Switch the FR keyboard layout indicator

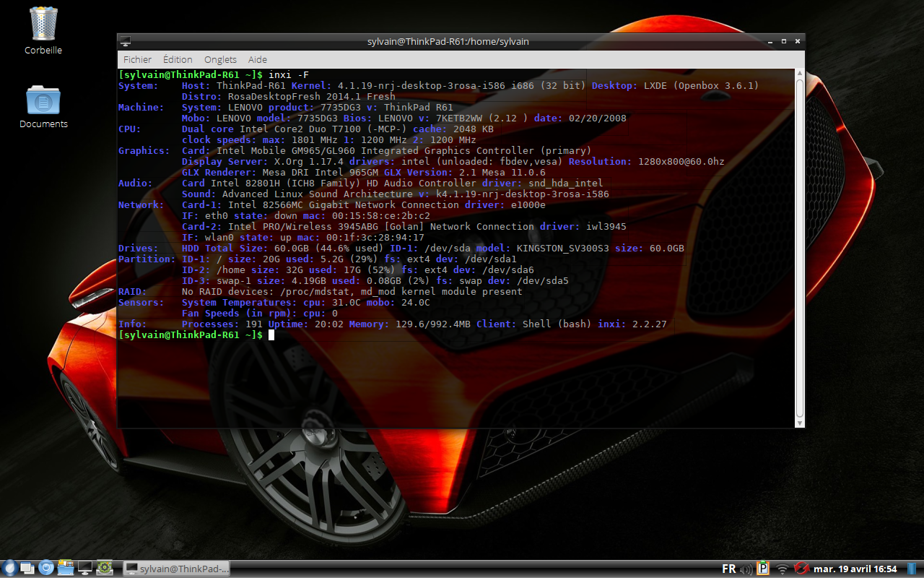[x=729, y=569]
